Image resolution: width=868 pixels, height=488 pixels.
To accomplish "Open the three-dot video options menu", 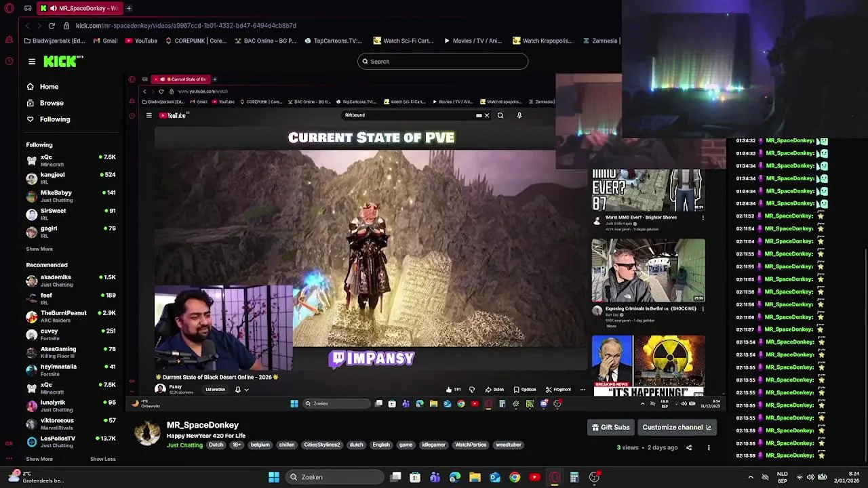I will [709, 448].
